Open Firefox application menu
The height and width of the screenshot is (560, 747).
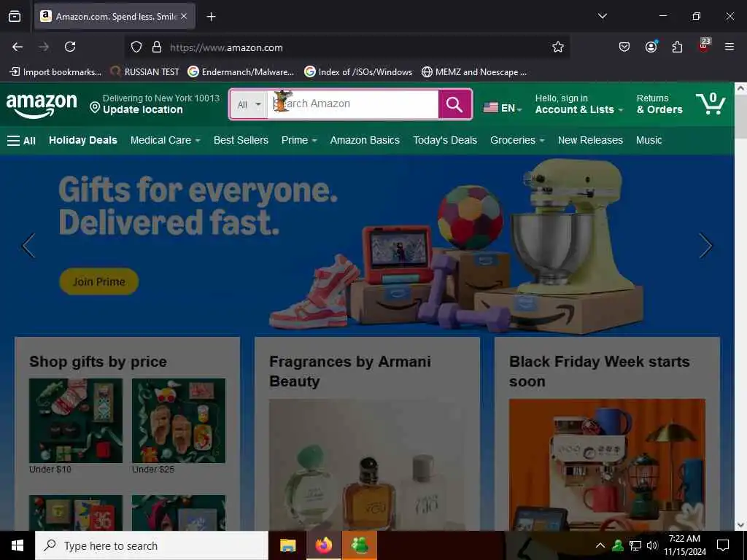pos(729,47)
